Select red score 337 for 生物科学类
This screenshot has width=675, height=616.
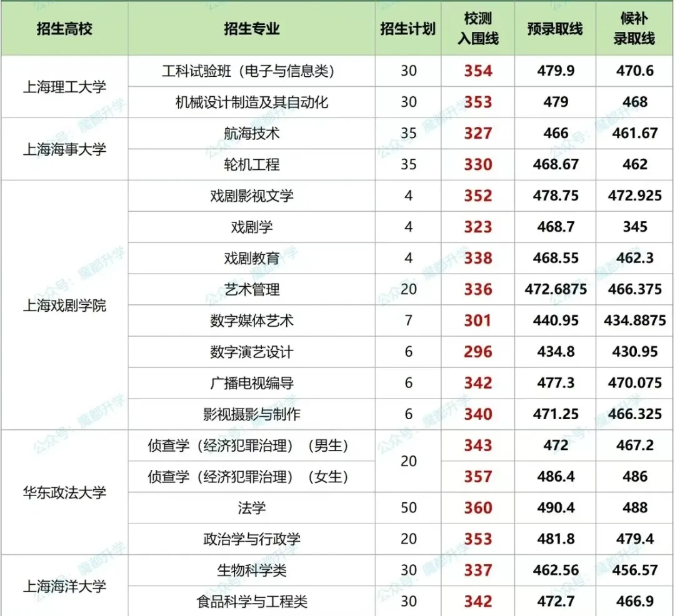478,570
